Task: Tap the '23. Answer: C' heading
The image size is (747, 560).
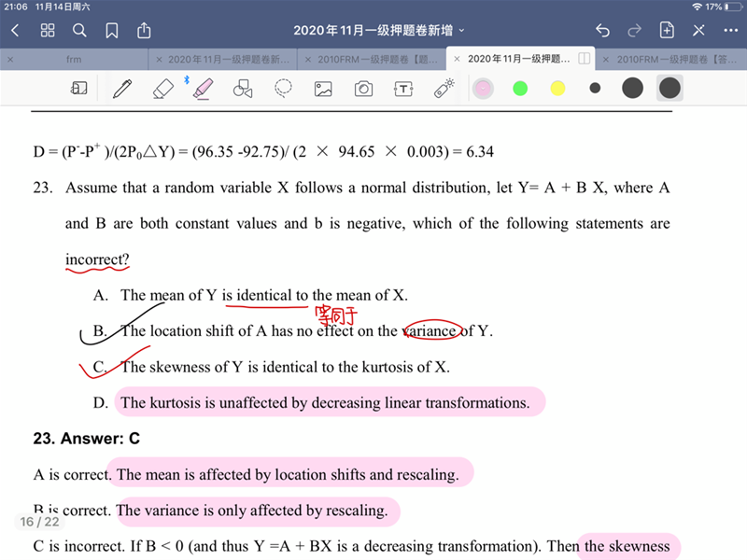Action: click(x=86, y=438)
